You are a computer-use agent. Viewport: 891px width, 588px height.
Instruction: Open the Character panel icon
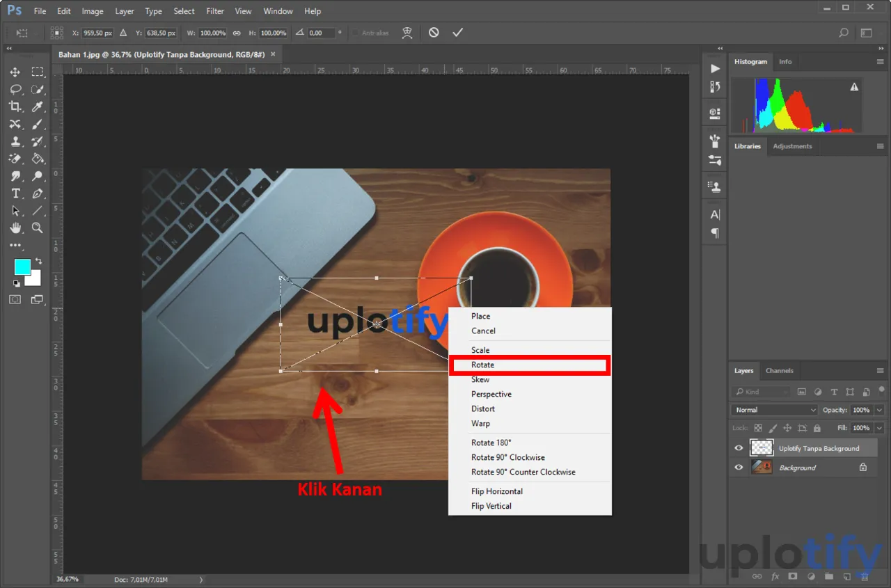715,214
